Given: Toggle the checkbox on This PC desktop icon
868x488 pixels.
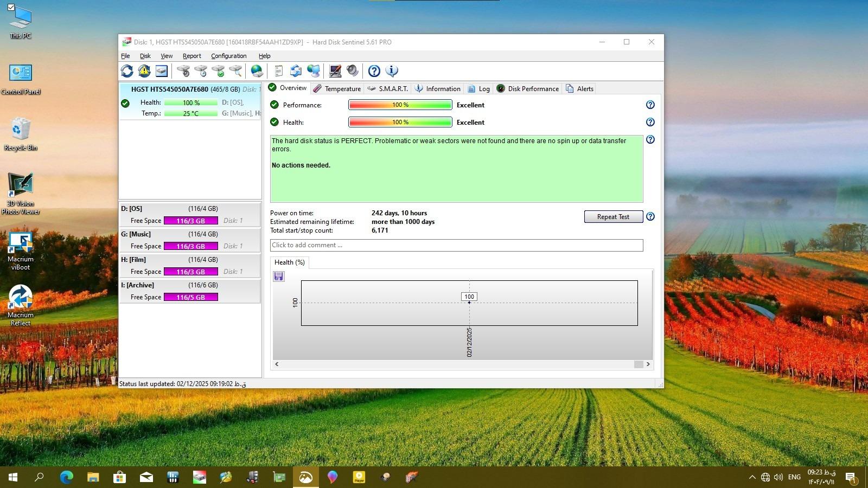Looking at the screenshot, I should (x=11, y=8).
